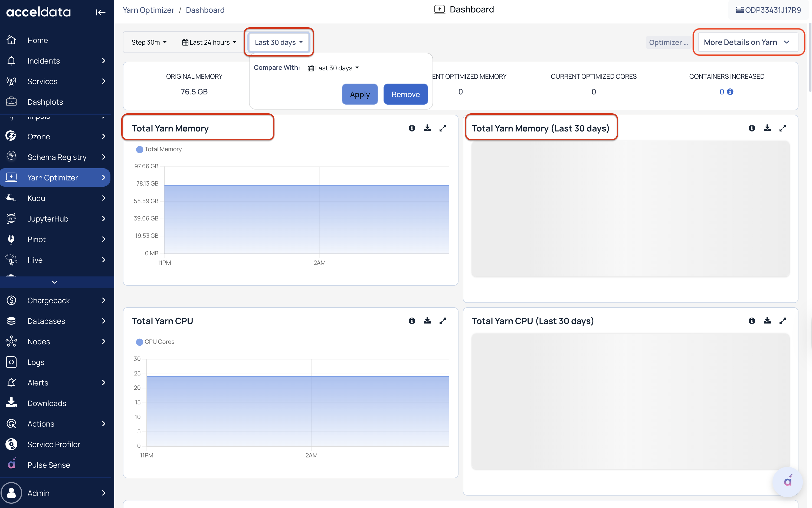Expand the Services chevron
Screen dimensions: 812x508
pyautogui.click(x=103, y=81)
